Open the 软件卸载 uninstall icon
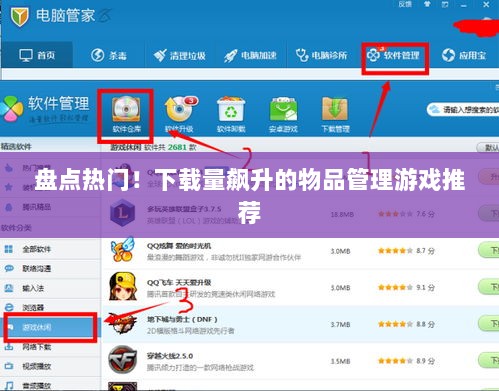This screenshot has width=499, height=391. click(231, 114)
